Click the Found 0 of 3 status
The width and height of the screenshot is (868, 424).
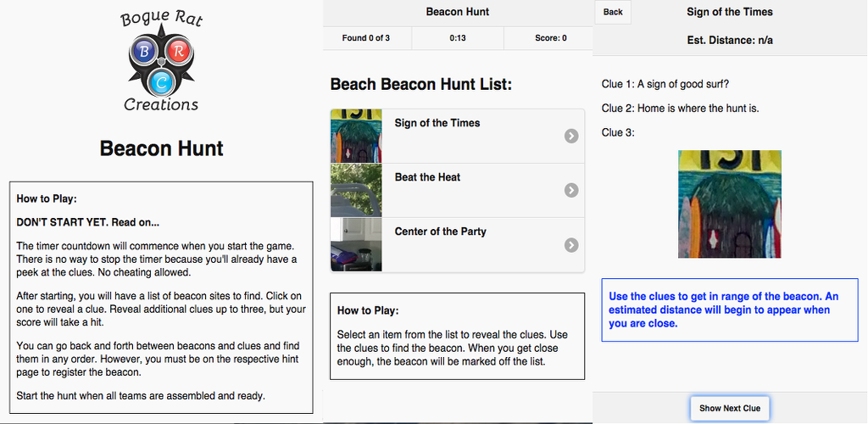(366, 38)
